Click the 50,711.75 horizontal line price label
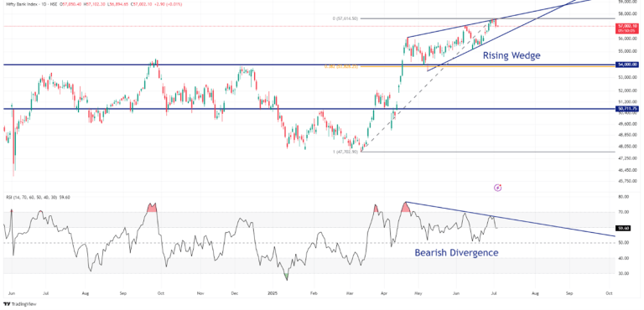644x310 pixels. pyautogui.click(x=628, y=109)
